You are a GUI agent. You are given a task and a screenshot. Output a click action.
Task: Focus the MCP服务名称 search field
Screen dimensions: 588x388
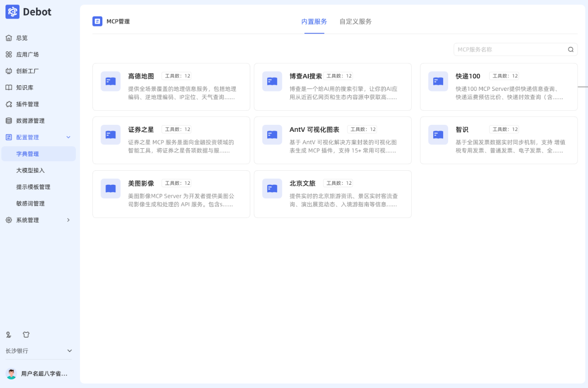point(510,49)
